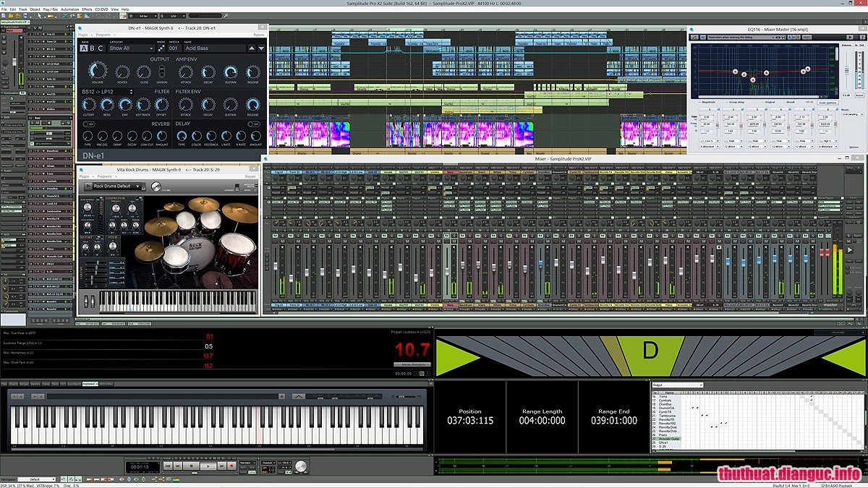This screenshot has width=868, height=488.
Task: Open the full bar snap dropdown in toolbar
Action: coord(142,16)
